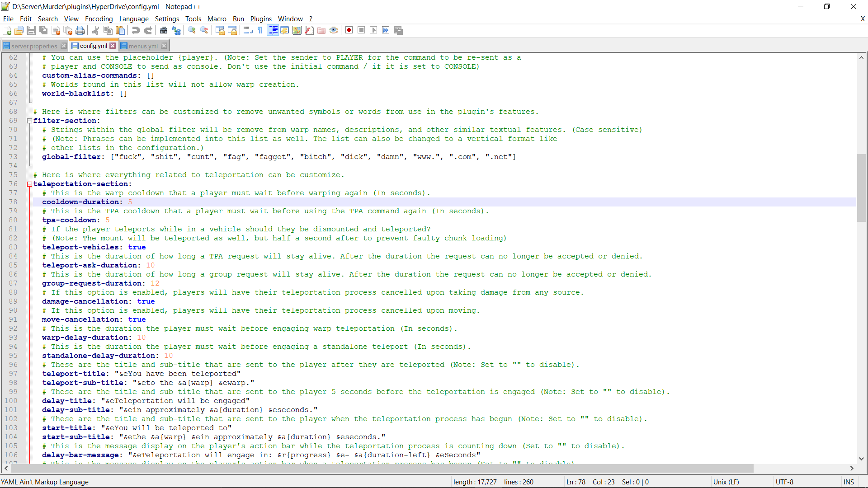Screen dimensions: 868x488
Task: Click the vertical scrollbar down arrow
Action: pyautogui.click(x=861, y=459)
